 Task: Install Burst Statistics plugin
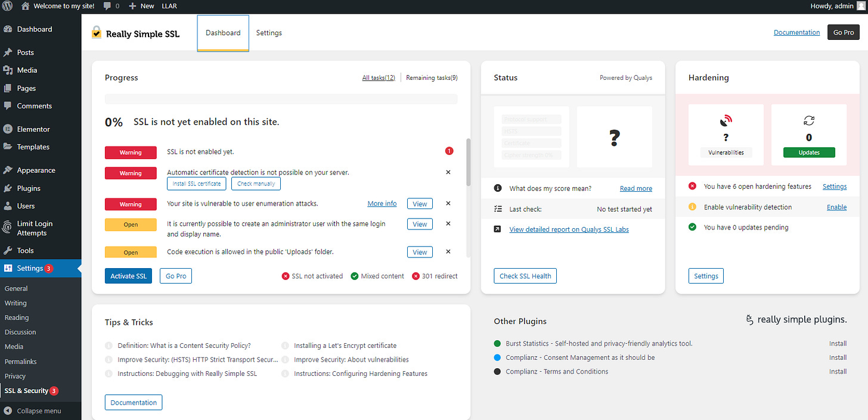838,344
